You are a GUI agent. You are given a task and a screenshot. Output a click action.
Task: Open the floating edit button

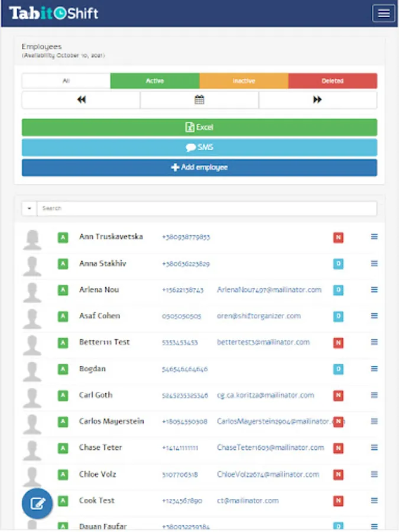coord(37,504)
